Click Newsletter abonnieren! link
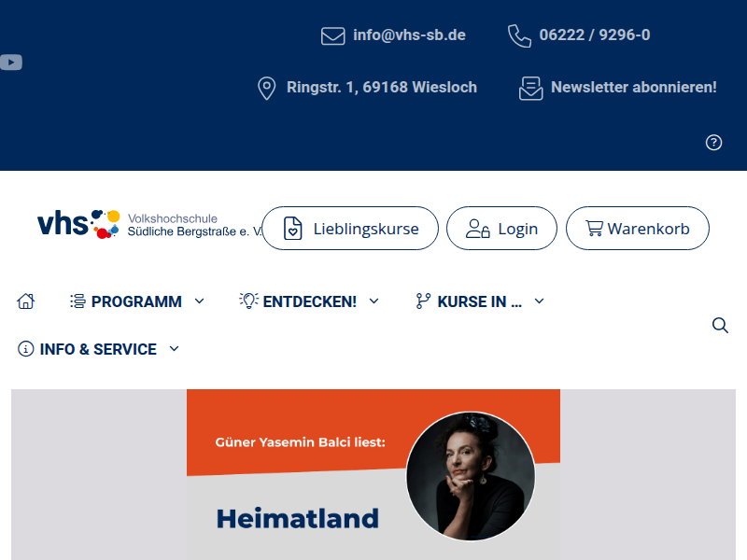 coord(634,87)
